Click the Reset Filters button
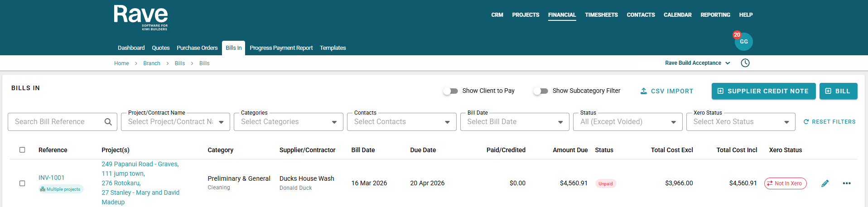The image size is (868, 207). [829, 122]
